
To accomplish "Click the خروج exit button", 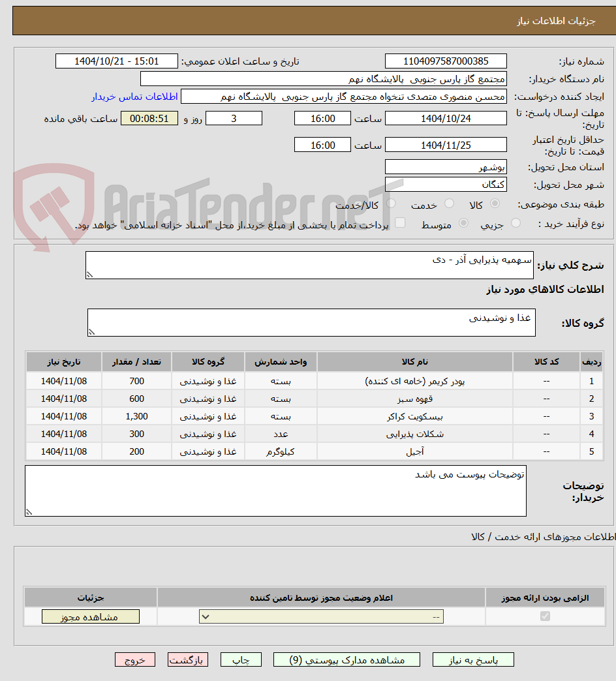I will pos(135,659).
